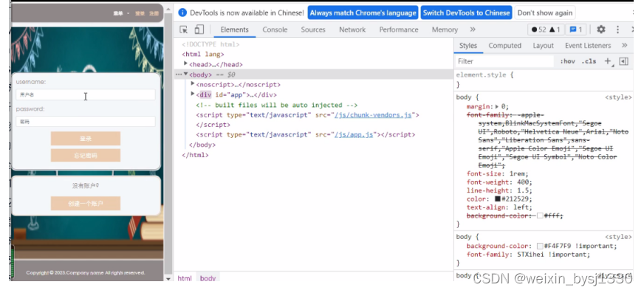Collapse the body element node
Viewport: 644px width, 293px height.
185,74
